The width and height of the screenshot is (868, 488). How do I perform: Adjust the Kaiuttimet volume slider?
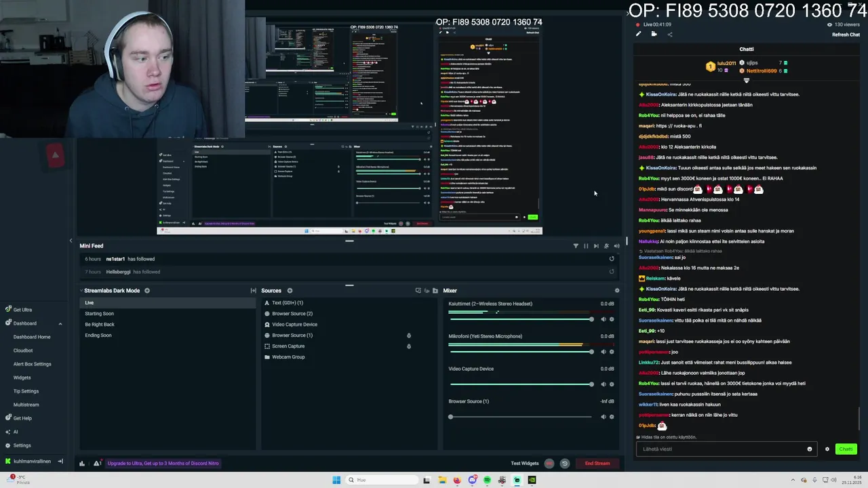[521, 319]
